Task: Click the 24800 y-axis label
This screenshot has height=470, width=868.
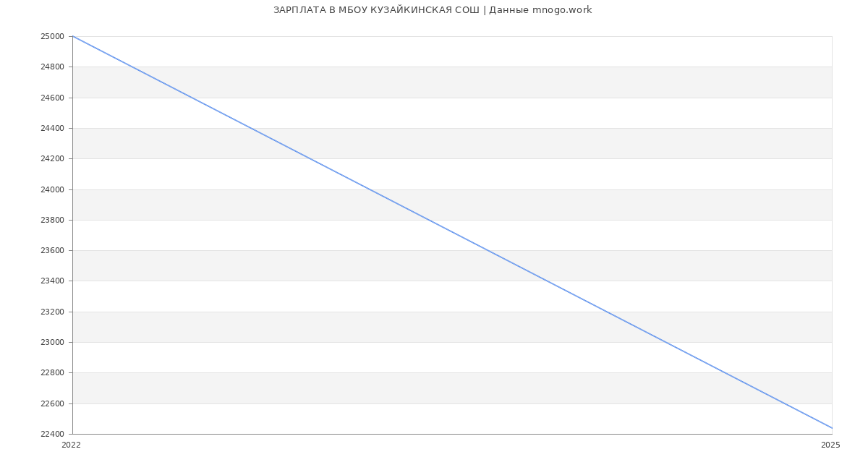Action: pyautogui.click(x=52, y=67)
